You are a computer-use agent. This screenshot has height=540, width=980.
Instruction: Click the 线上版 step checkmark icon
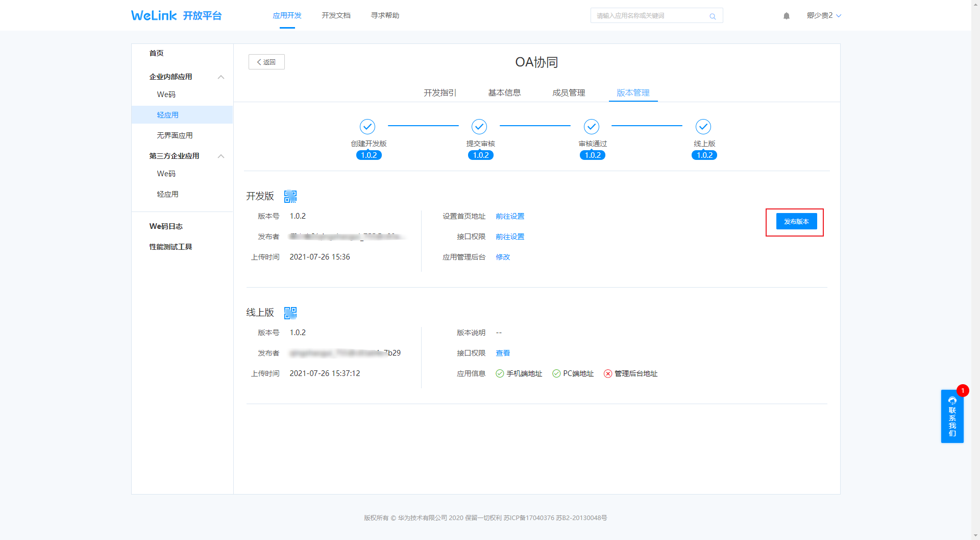(703, 126)
